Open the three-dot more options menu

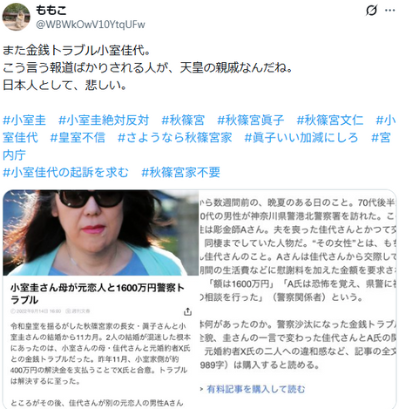pyautogui.click(x=390, y=11)
